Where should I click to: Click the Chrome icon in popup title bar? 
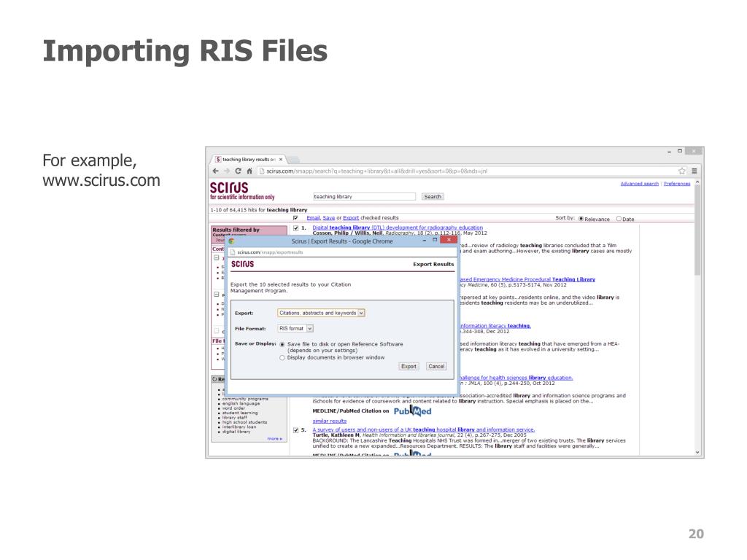click(231, 241)
